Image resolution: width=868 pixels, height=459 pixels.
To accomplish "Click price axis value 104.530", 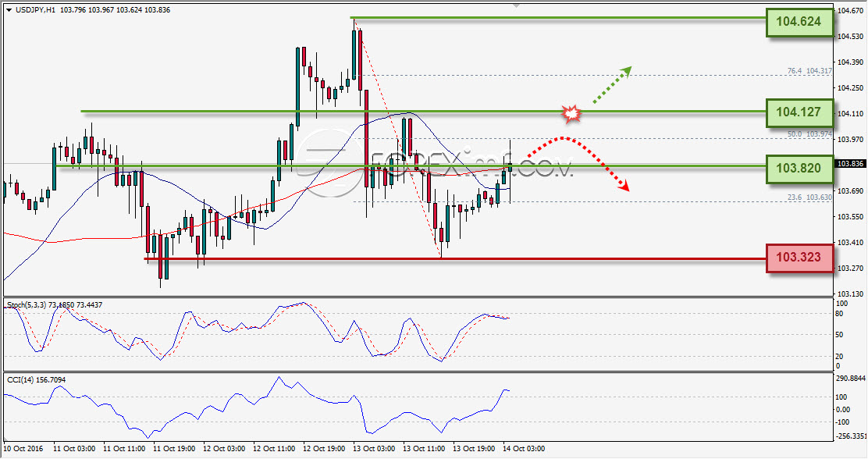I will tap(851, 37).
